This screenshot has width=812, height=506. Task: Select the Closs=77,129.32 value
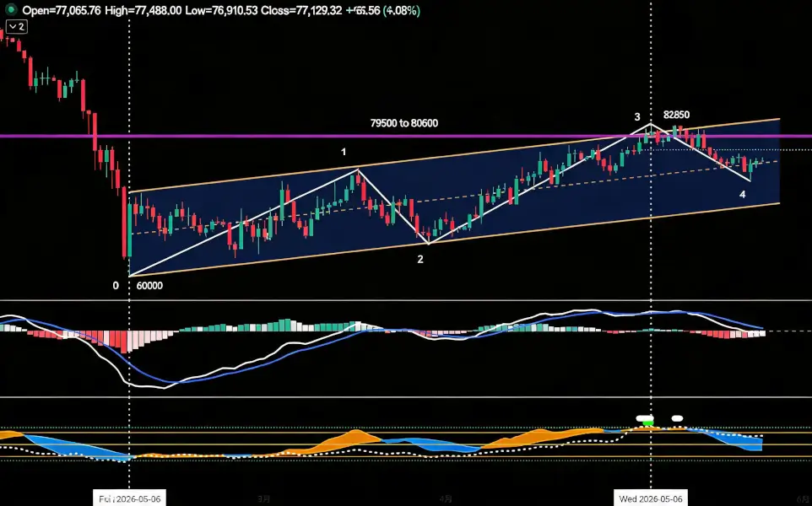(x=301, y=10)
